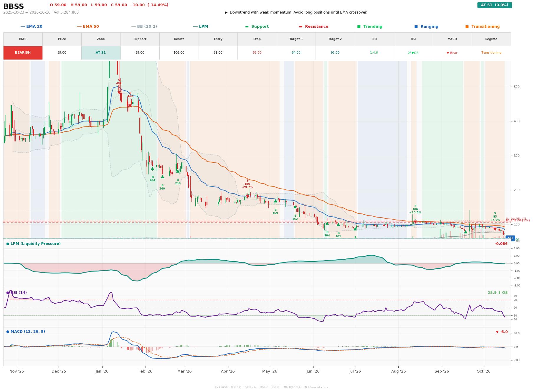Click the buy marker labeled B 264
Screen dimensions: 533x392
(152, 168)
